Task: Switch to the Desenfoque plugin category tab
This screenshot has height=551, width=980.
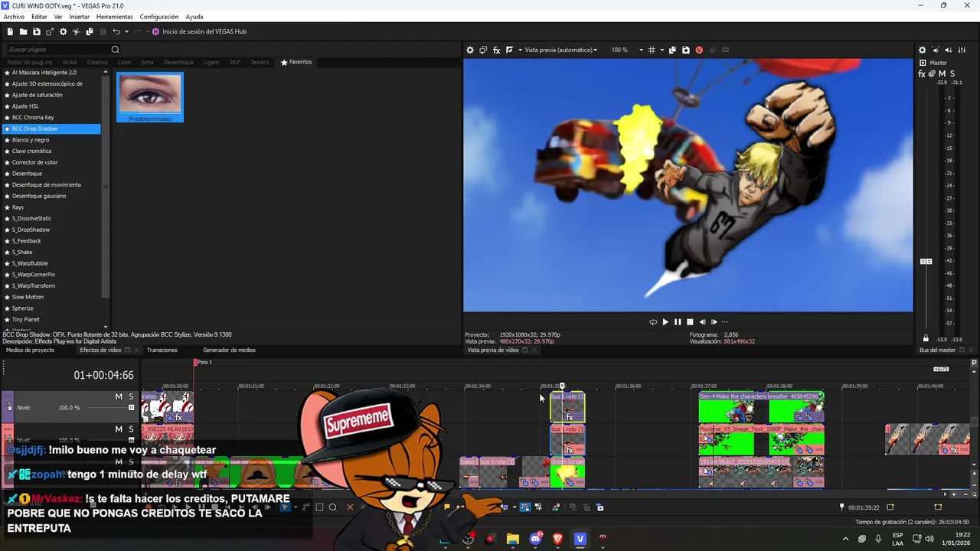Action: [x=178, y=62]
